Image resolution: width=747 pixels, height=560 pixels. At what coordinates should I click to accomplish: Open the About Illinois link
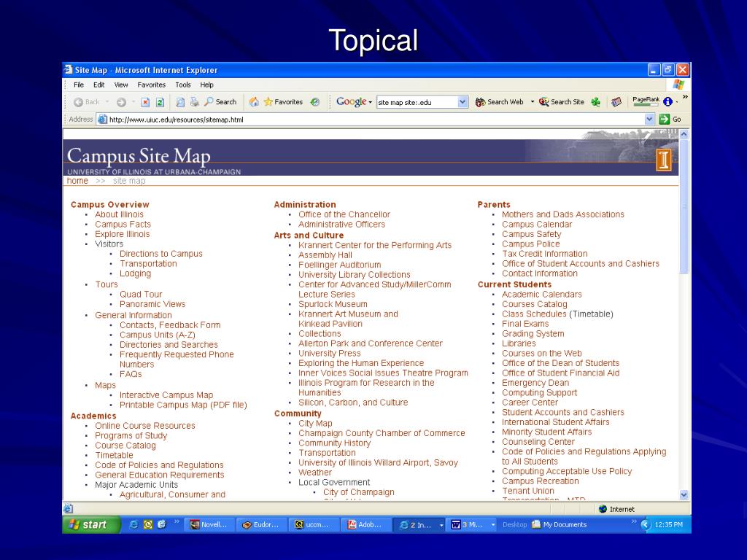tap(119, 214)
